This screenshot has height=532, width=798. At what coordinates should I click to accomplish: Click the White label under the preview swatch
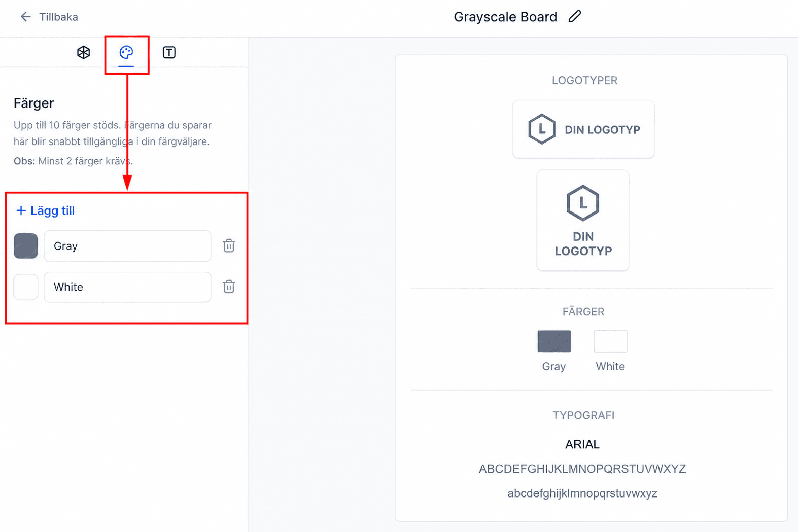coord(610,366)
